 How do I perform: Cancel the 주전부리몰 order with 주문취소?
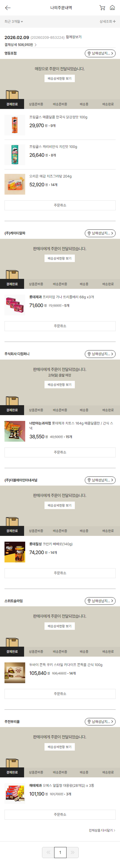60,814
